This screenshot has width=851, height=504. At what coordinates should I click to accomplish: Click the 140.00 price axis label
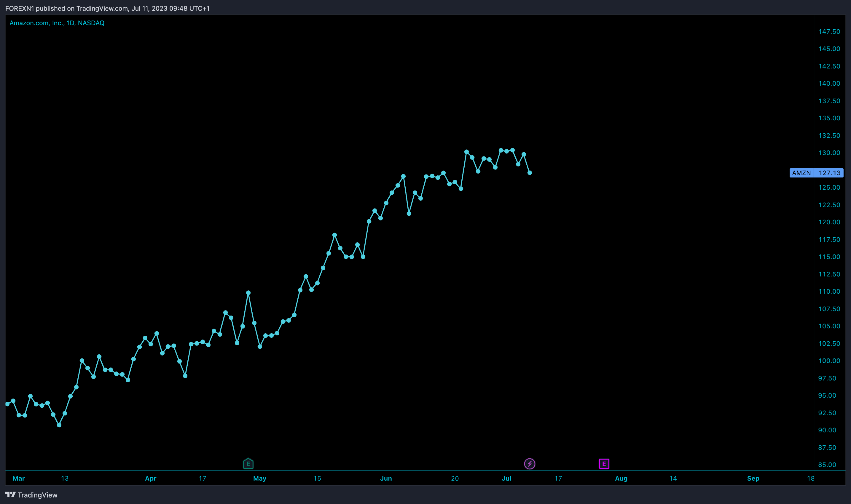pos(829,84)
